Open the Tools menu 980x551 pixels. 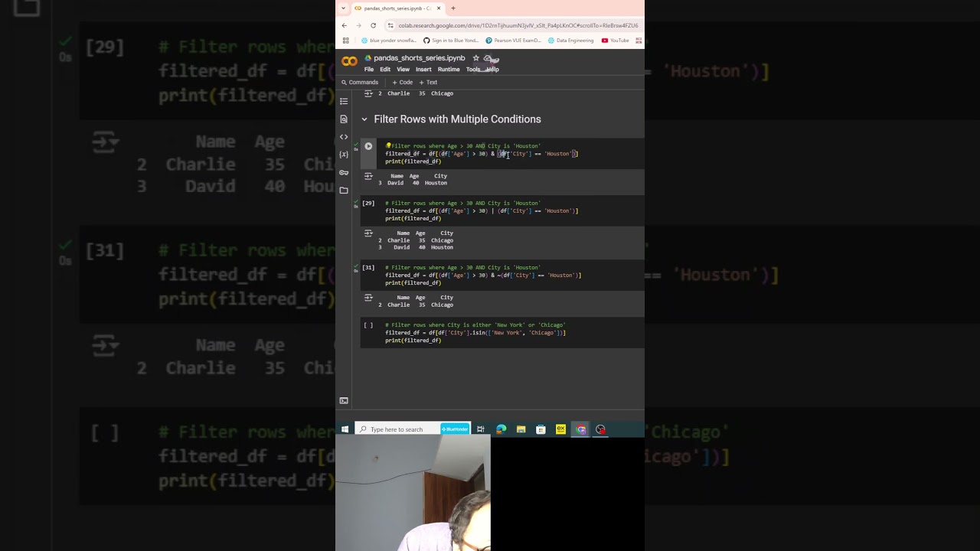[x=473, y=70]
